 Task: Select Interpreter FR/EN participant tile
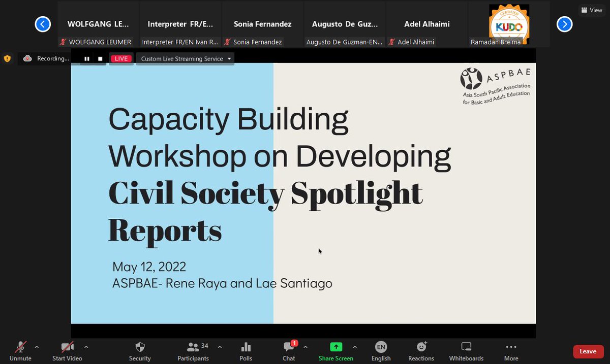pyautogui.click(x=181, y=24)
